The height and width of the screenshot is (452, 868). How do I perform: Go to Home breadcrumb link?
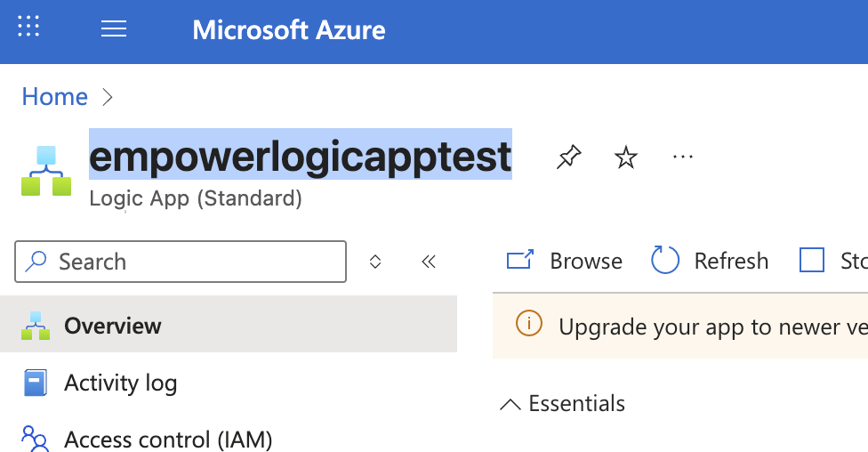pyautogui.click(x=55, y=97)
